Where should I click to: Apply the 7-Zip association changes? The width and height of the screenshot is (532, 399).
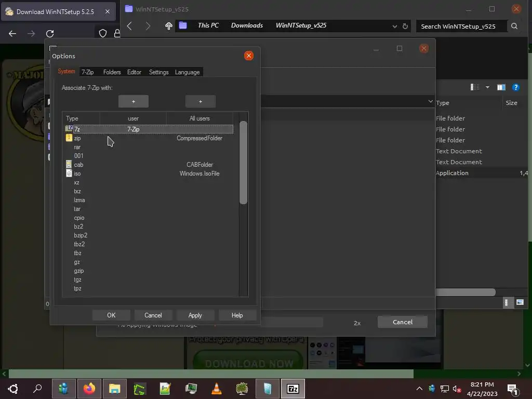[195, 315]
